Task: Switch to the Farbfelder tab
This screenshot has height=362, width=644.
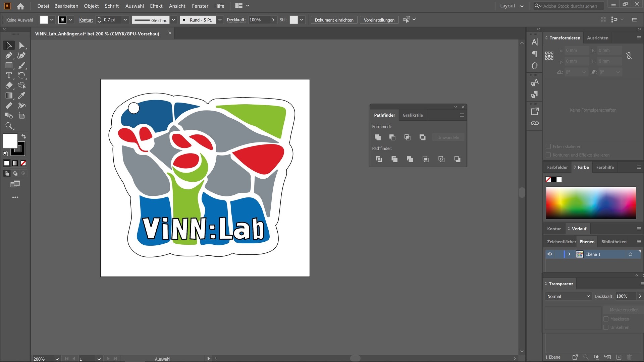Action: pyautogui.click(x=557, y=167)
